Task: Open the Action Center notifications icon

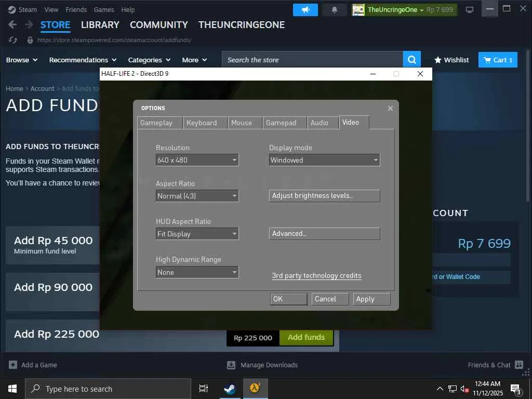Action: 515,389
